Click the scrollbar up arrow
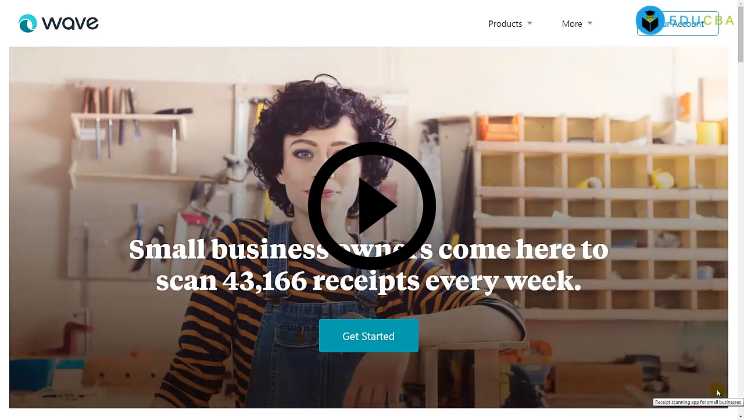The image size is (744, 420). [740, 2]
